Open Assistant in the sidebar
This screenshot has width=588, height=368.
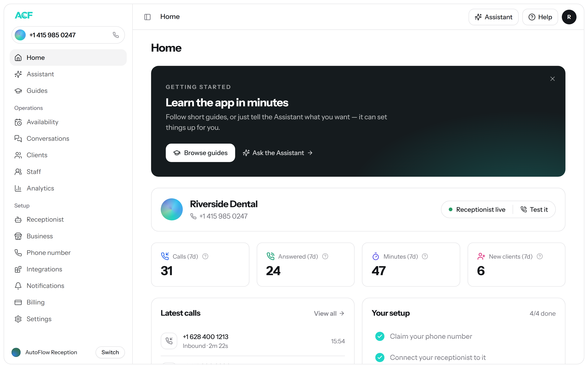click(68, 74)
